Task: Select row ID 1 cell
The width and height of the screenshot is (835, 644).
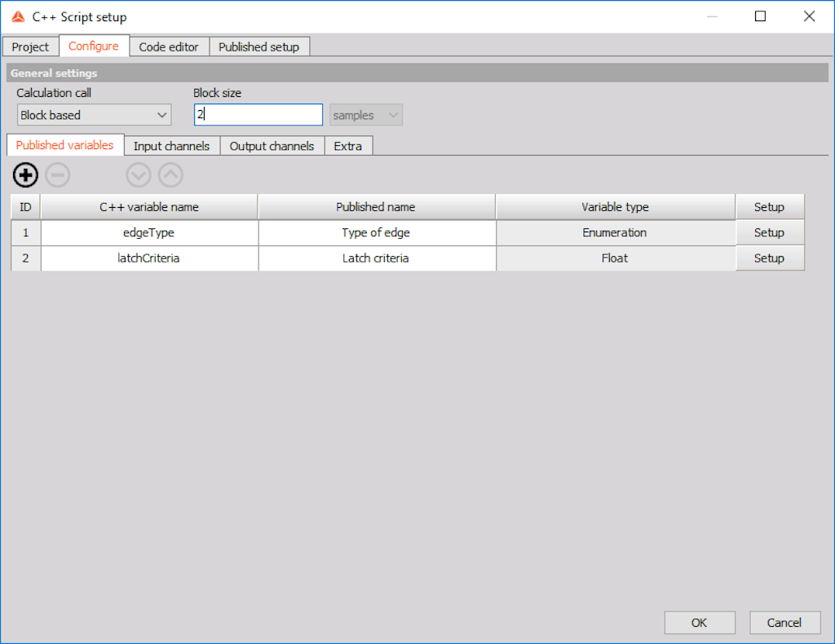Action: point(25,232)
